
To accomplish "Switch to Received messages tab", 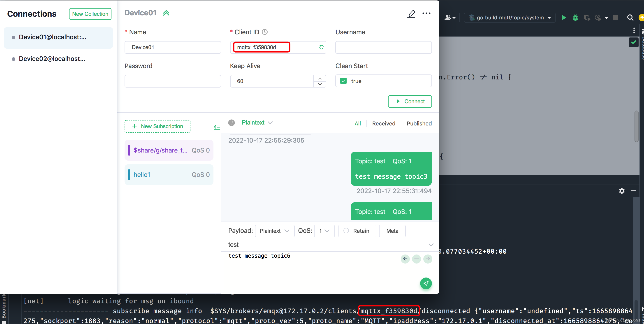I will click(x=384, y=123).
